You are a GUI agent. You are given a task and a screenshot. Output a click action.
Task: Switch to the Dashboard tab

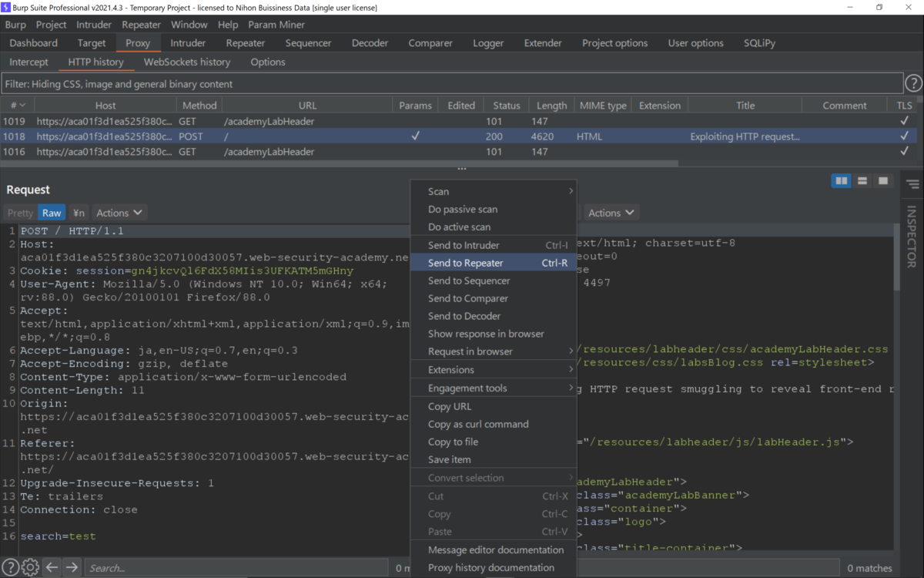34,43
